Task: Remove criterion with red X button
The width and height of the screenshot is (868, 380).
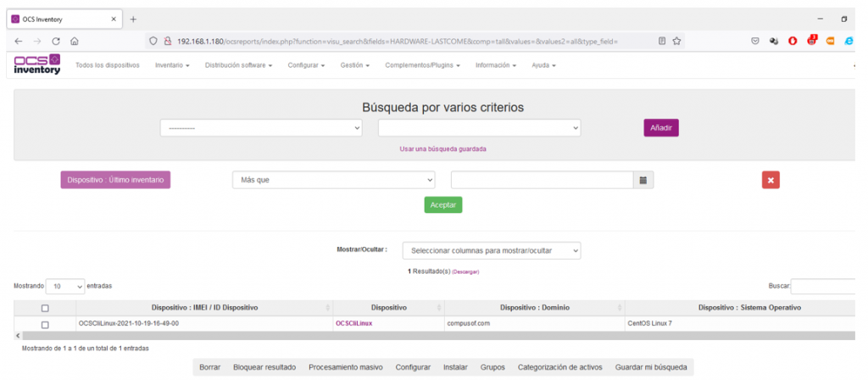Action: [771, 180]
